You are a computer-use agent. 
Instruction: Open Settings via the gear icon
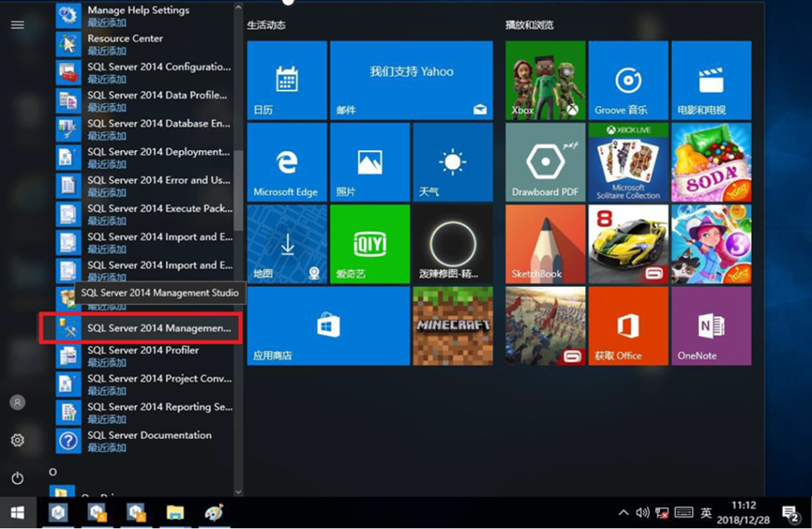[x=17, y=440]
